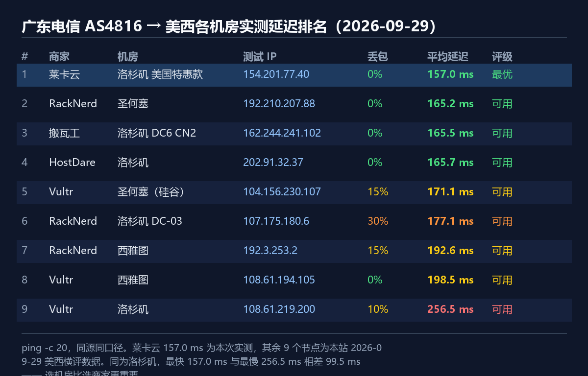Click IP address 192.210.207.88
The height and width of the screenshot is (376, 588).
[279, 104]
